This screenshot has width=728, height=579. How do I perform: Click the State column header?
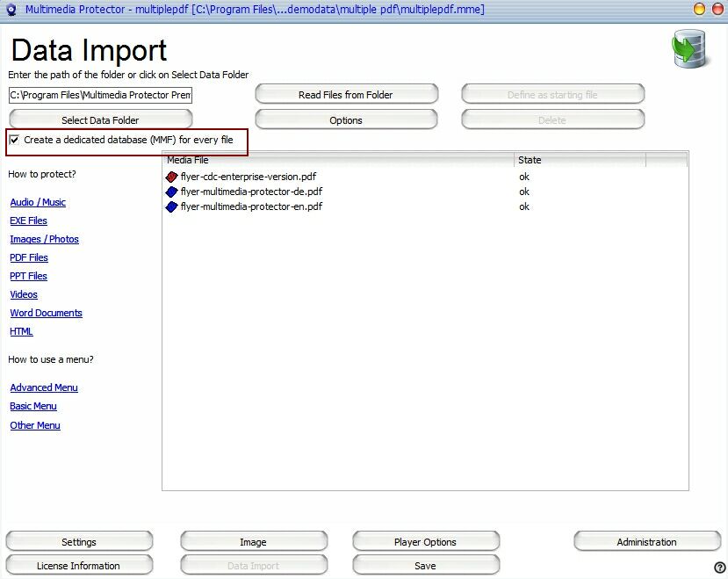click(x=580, y=160)
